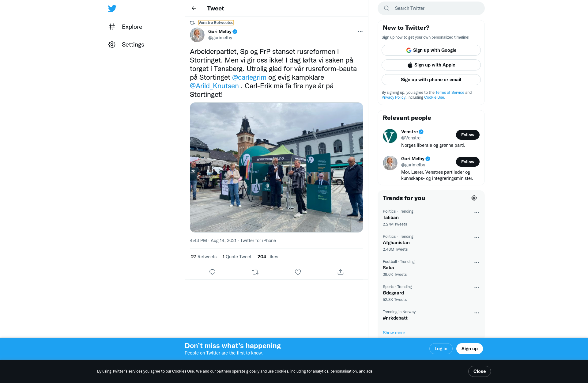This screenshot has height=383, width=588.
Task: View the 1 Quote Tweet
Action: [237, 257]
